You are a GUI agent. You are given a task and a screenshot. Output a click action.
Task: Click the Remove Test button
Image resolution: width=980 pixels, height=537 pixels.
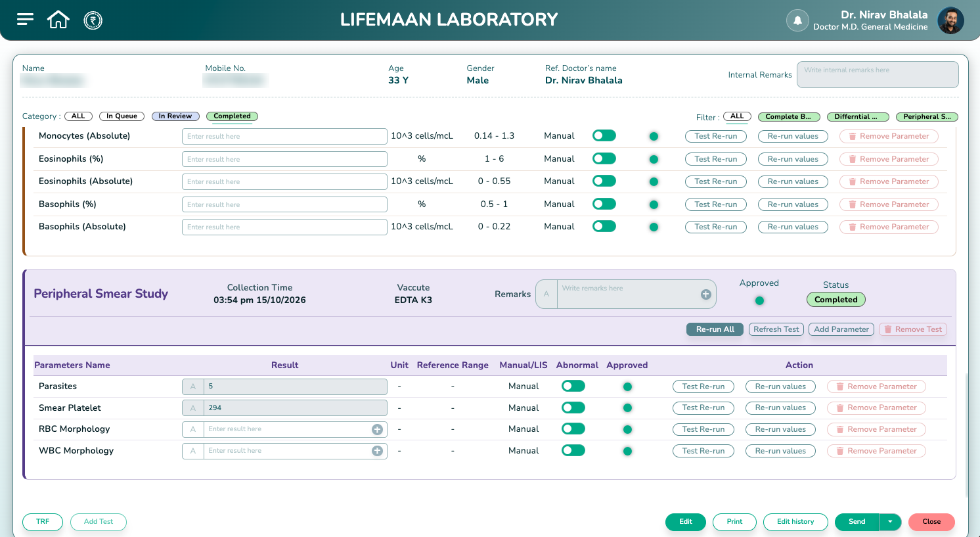pos(913,329)
